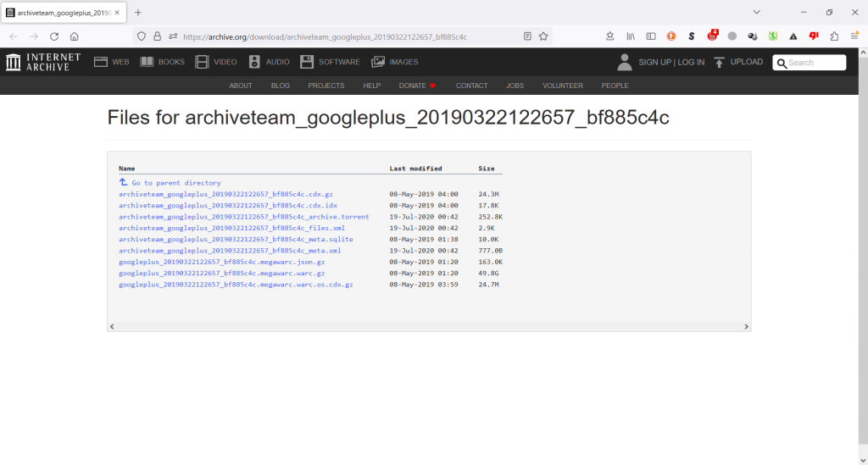Open the Projects menu item
868x465 pixels.
326,86
